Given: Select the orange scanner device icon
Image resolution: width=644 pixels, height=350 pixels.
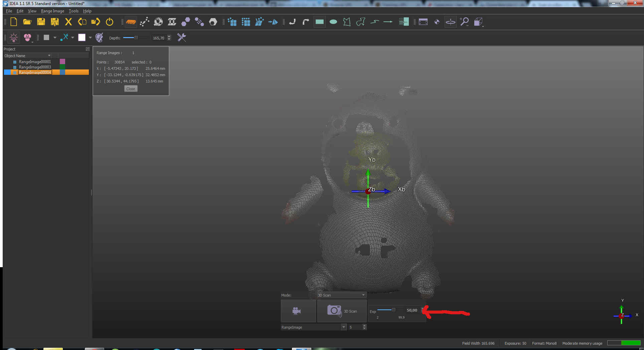Looking at the screenshot, I should coord(131,22).
